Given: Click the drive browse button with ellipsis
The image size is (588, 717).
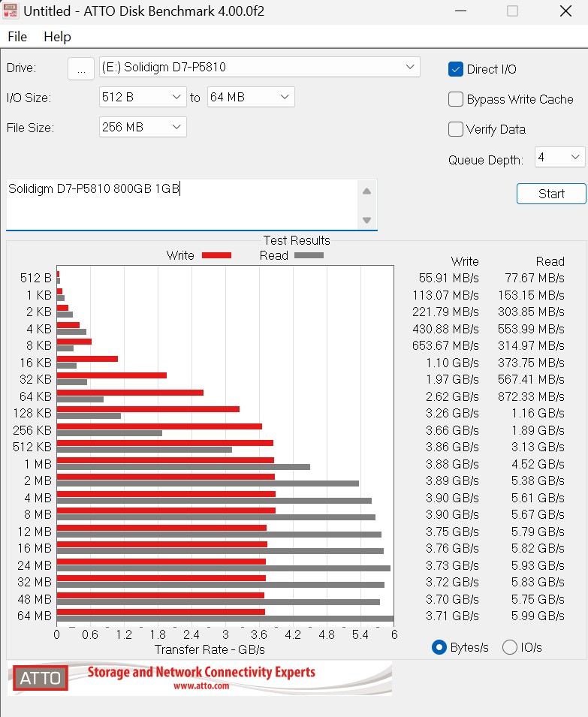Looking at the screenshot, I should point(81,68).
